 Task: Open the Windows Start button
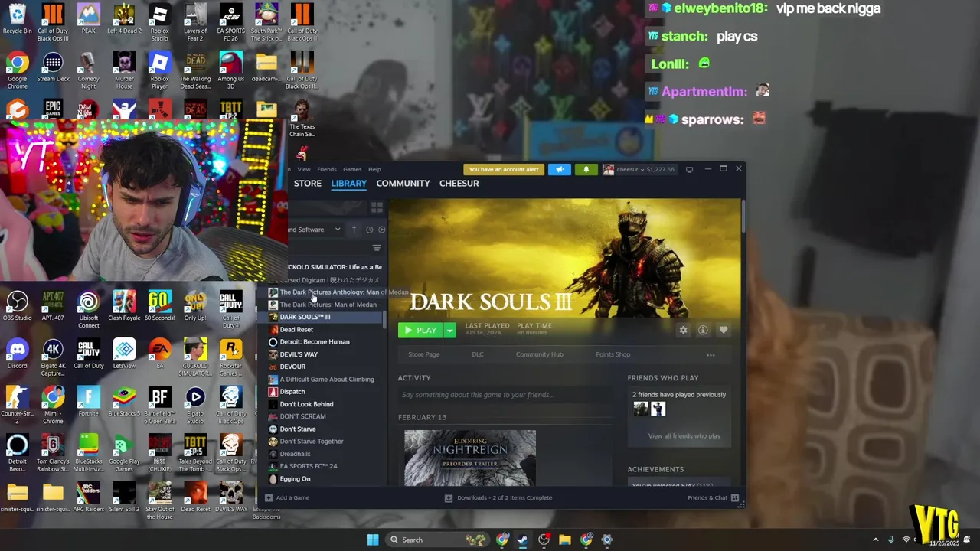pyautogui.click(x=373, y=540)
